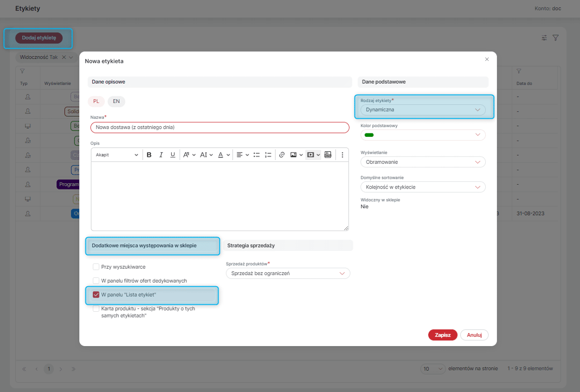Expand the Widoczność Tak filter chevron
Viewport: 580px width, 392px height.
[x=71, y=57]
